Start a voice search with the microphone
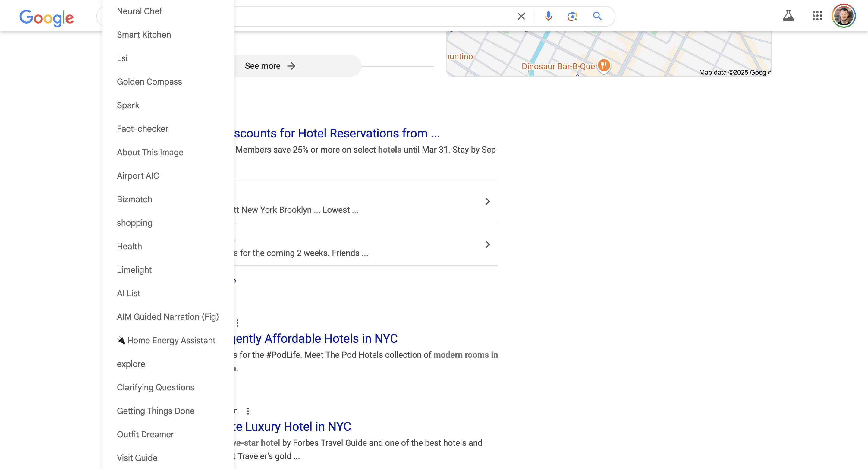Viewport: 868px width, 469px height. pyautogui.click(x=548, y=16)
